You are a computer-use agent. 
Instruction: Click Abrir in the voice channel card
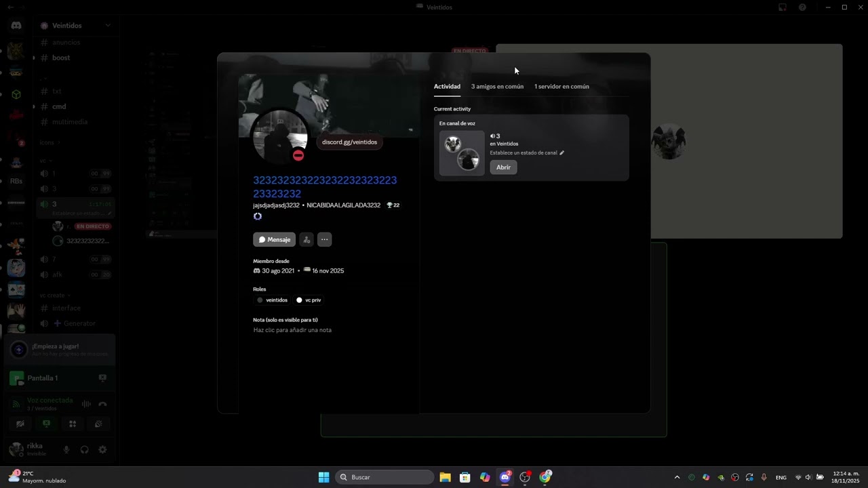coord(503,167)
